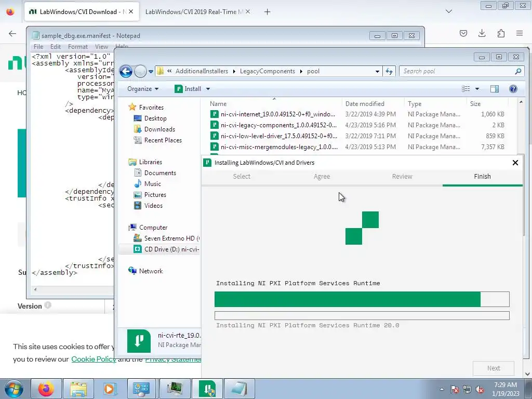Click AdditionalInstallers in the address breadcrumb
This screenshot has width=532, height=399.
pos(202,71)
